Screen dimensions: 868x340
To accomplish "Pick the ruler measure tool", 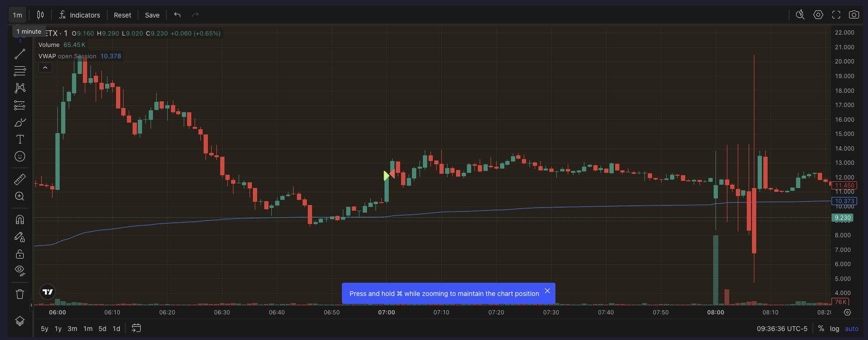I will point(20,179).
